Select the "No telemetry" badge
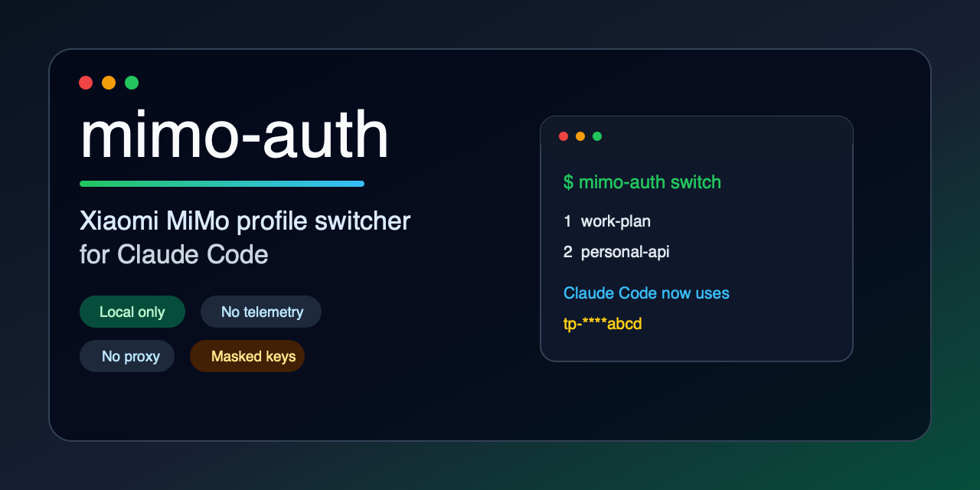The image size is (980, 490). pyautogui.click(x=261, y=312)
